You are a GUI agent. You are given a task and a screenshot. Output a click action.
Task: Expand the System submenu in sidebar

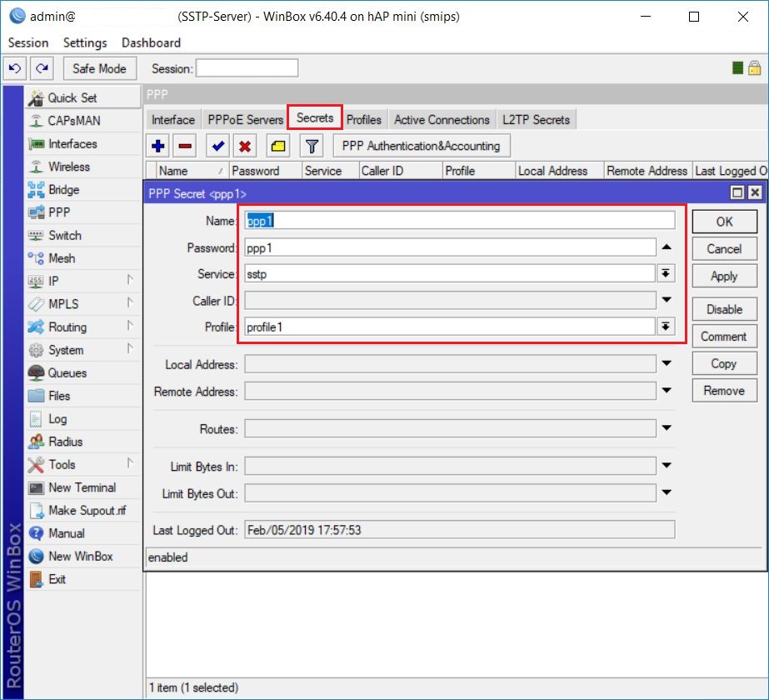tap(129, 349)
